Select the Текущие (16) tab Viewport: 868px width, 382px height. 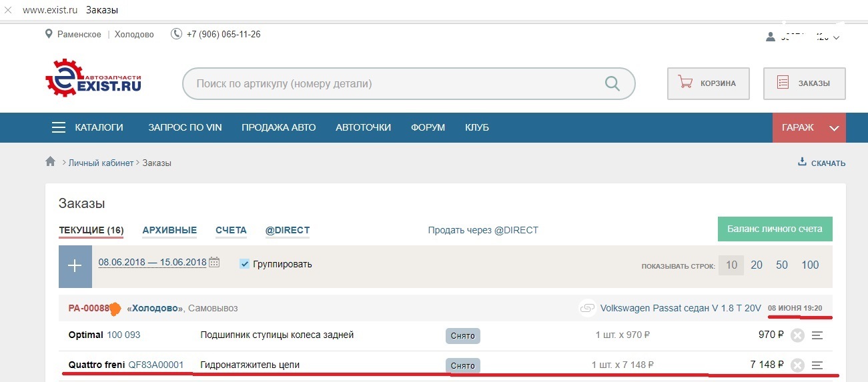[91, 231]
